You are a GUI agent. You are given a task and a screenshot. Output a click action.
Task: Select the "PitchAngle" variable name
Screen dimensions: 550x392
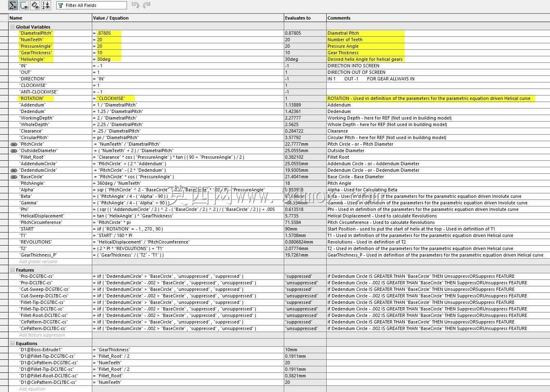click(x=32, y=184)
